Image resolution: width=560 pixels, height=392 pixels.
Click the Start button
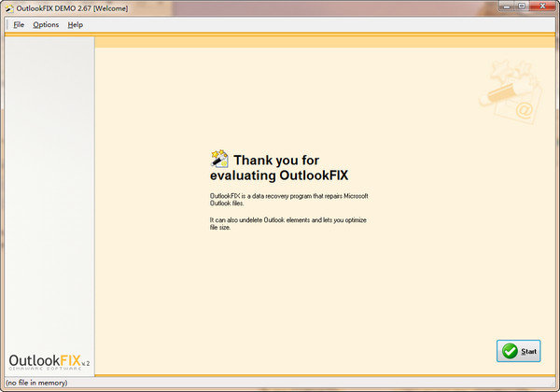pos(518,351)
